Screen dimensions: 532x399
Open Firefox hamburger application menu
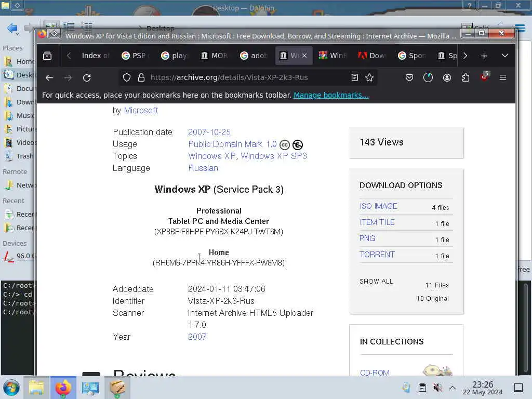pos(503,78)
